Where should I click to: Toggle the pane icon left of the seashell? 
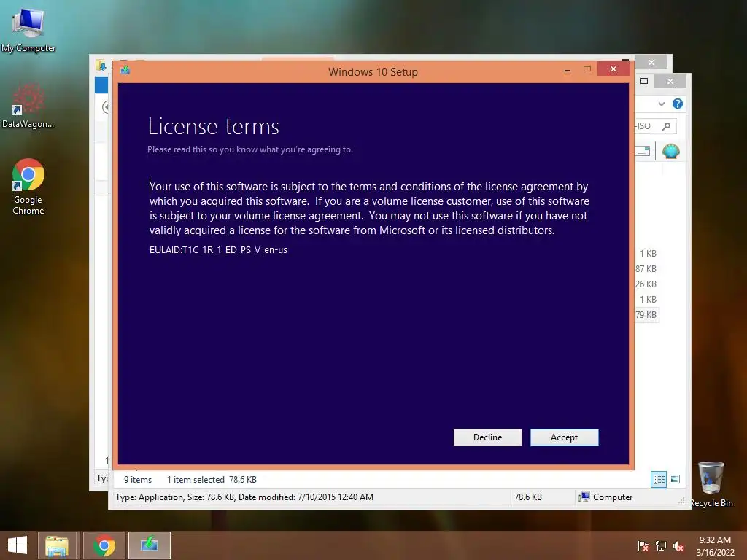pyautogui.click(x=643, y=151)
